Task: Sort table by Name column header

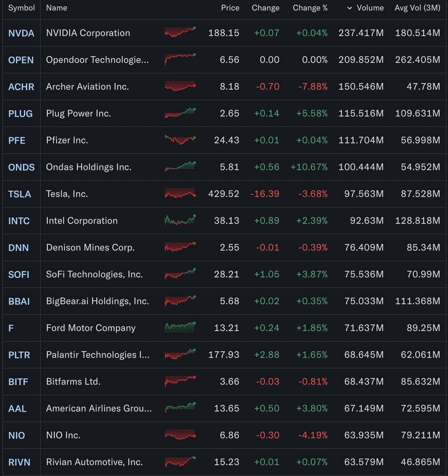Action: 57,8
